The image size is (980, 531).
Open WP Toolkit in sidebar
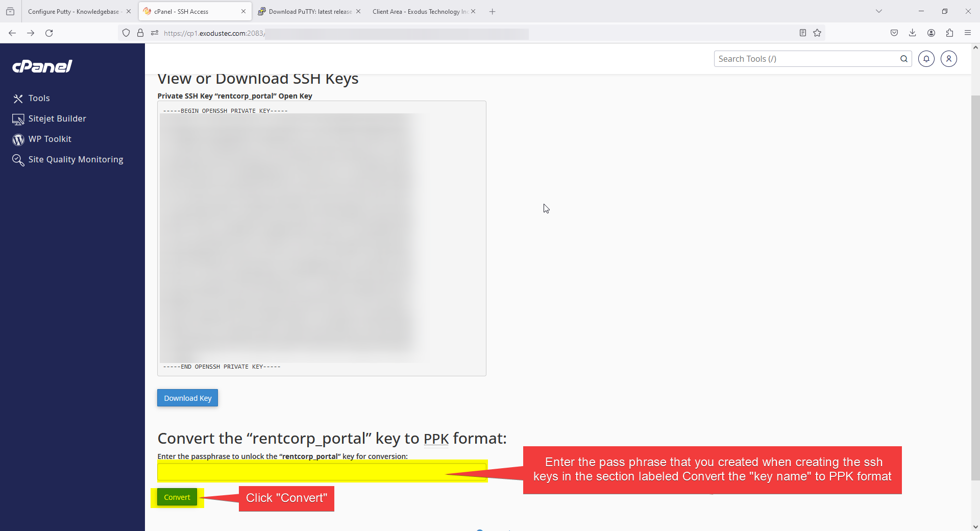(x=50, y=139)
